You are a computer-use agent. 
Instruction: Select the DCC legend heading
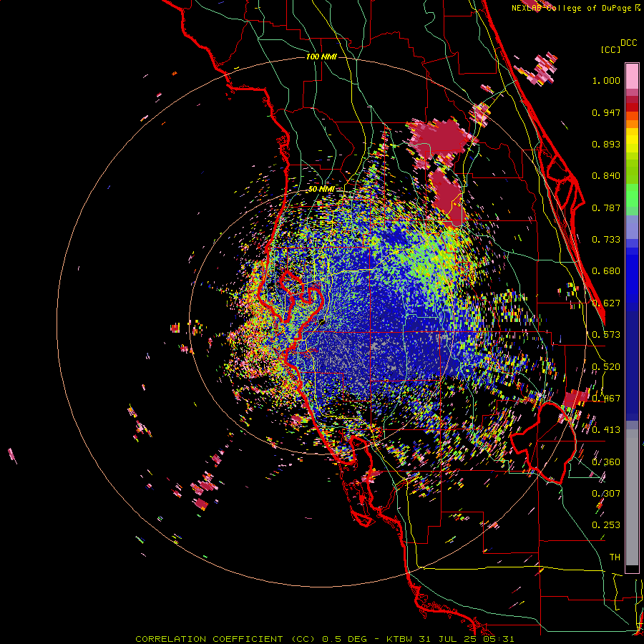628,43
